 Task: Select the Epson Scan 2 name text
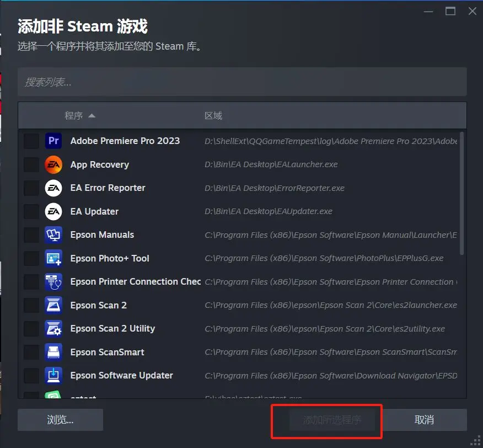pos(98,305)
